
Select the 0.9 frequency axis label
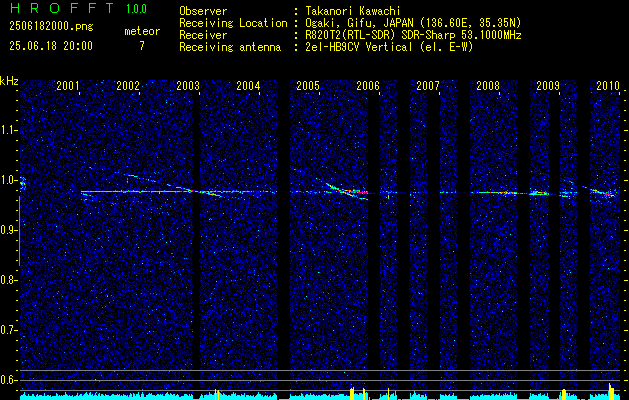(9, 230)
